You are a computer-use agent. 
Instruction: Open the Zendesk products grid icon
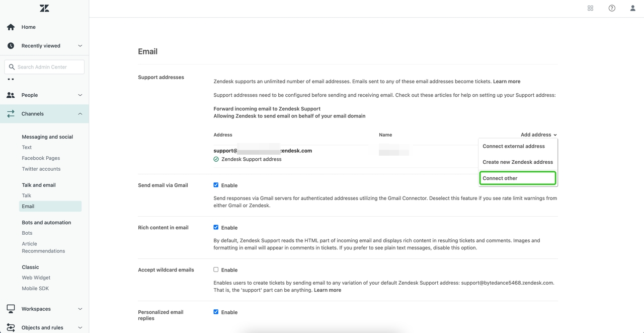coord(590,8)
